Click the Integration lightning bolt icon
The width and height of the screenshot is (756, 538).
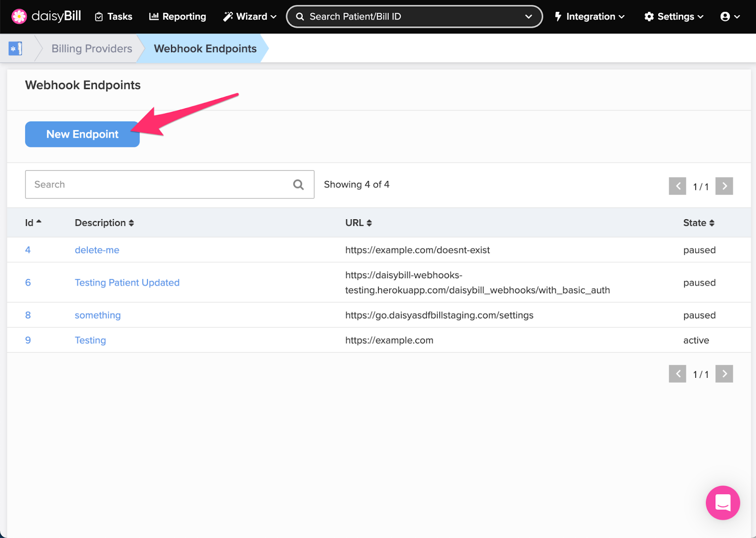[558, 17]
